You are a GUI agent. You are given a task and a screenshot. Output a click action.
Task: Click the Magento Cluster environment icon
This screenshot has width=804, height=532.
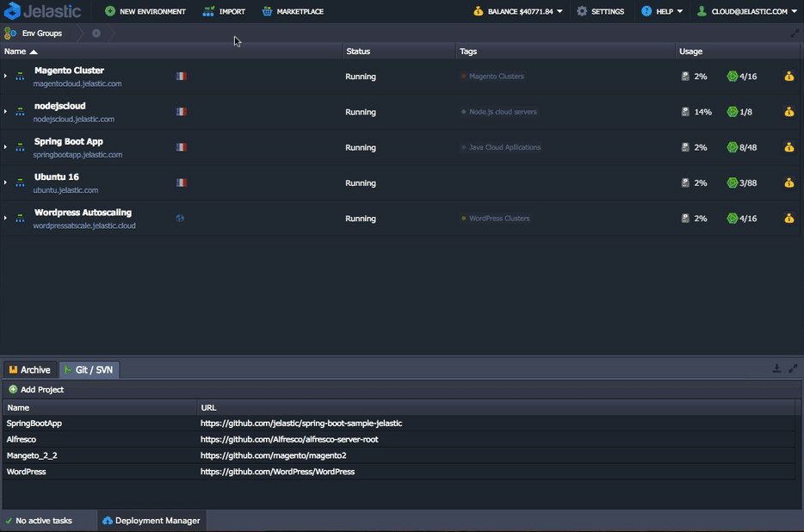(20, 77)
